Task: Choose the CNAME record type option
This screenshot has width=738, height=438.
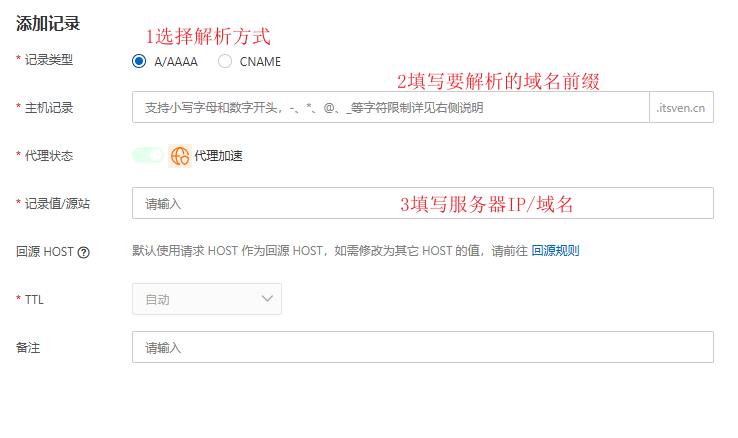Action: (x=225, y=61)
